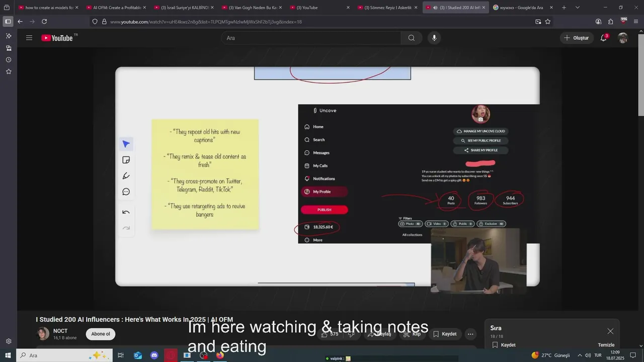Open Windows notification center
Image resolution: width=644 pixels, height=362 pixels.
click(633, 355)
